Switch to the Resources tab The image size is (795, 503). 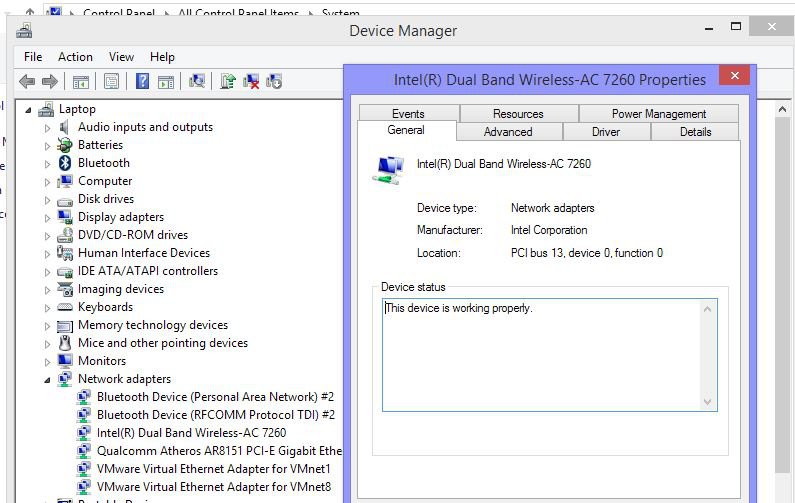[x=518, y=114]
